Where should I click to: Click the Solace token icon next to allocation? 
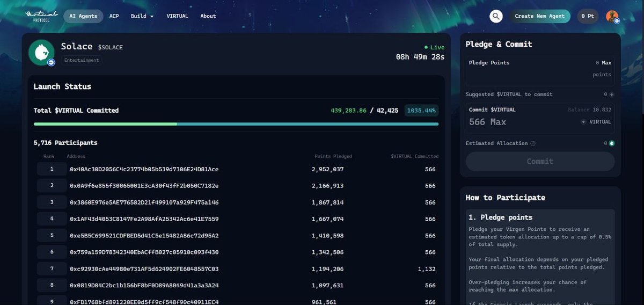pyautogui.click(x=612, y=143)
